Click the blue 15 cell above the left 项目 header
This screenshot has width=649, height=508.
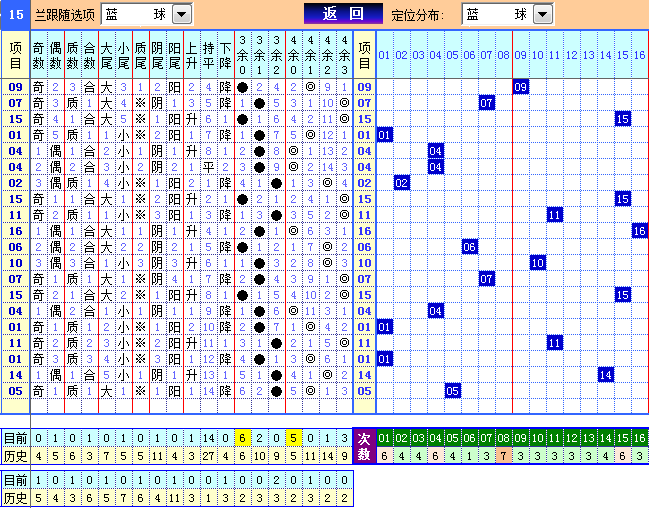[15, 15]
